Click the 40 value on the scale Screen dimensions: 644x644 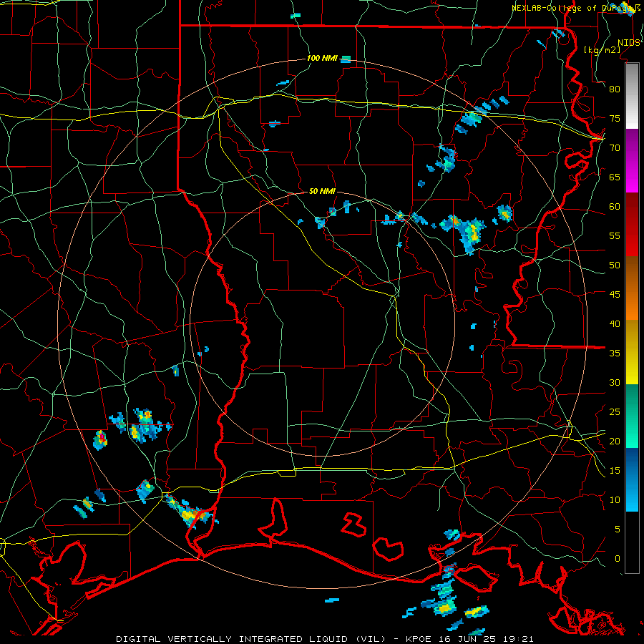(x=615, y=323)
